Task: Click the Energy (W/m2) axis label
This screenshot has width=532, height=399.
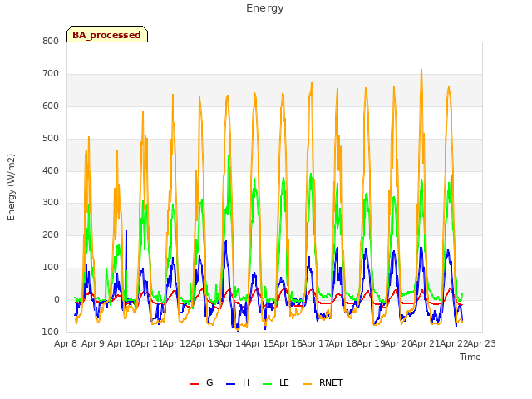Action: coord(11,187)
